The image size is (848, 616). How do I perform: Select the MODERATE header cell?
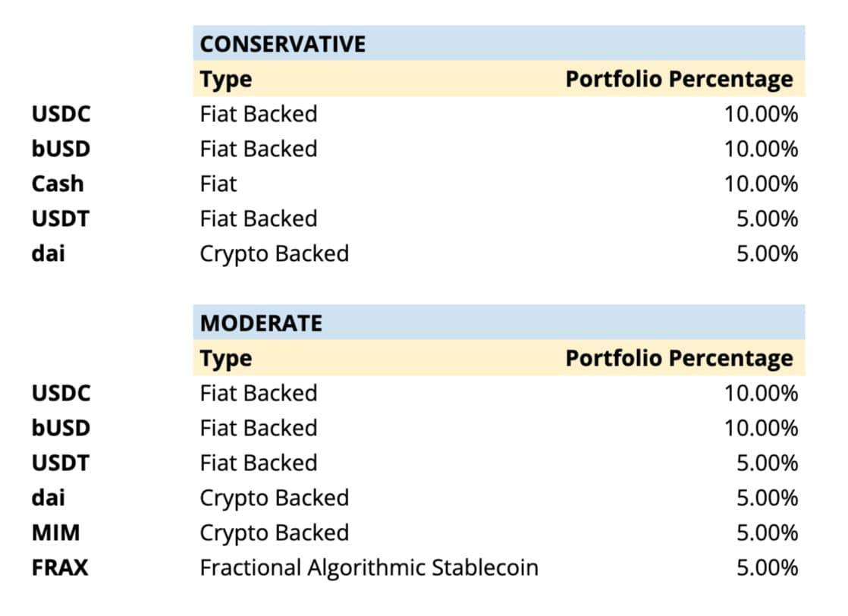498,323
